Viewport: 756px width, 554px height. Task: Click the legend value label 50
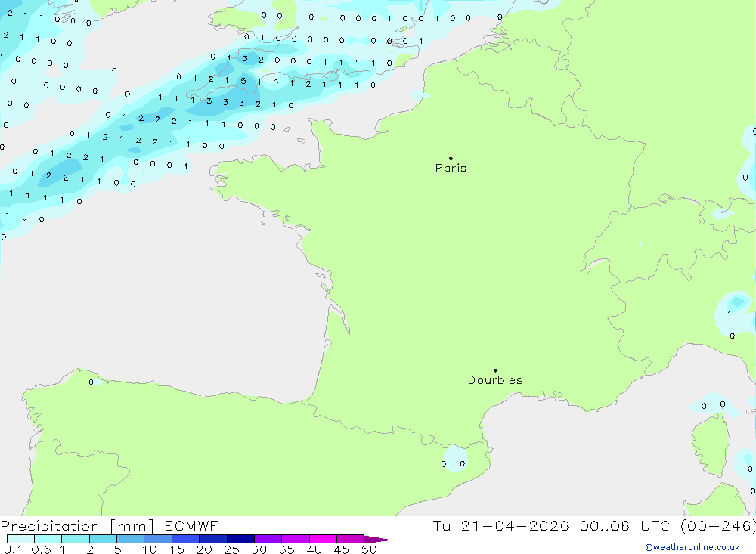(369, 549)
